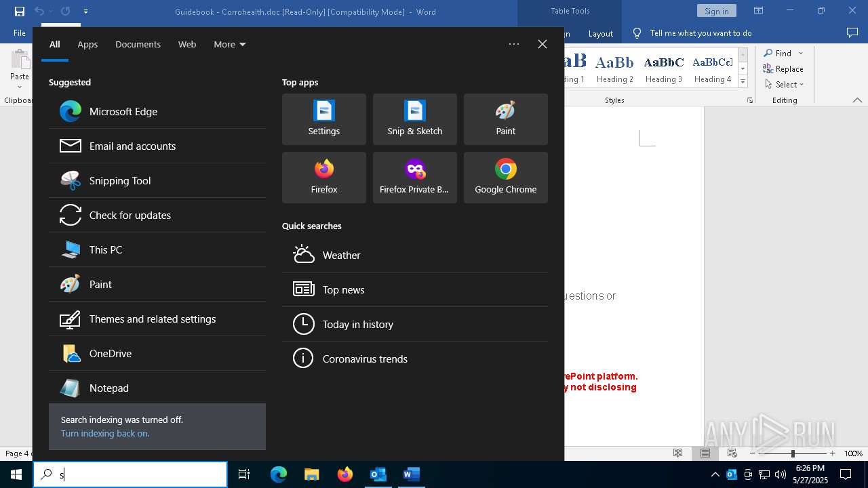The image size is (868, 488).
Task: Open Edge from the taskbar
Action: [x=279, y=474]
